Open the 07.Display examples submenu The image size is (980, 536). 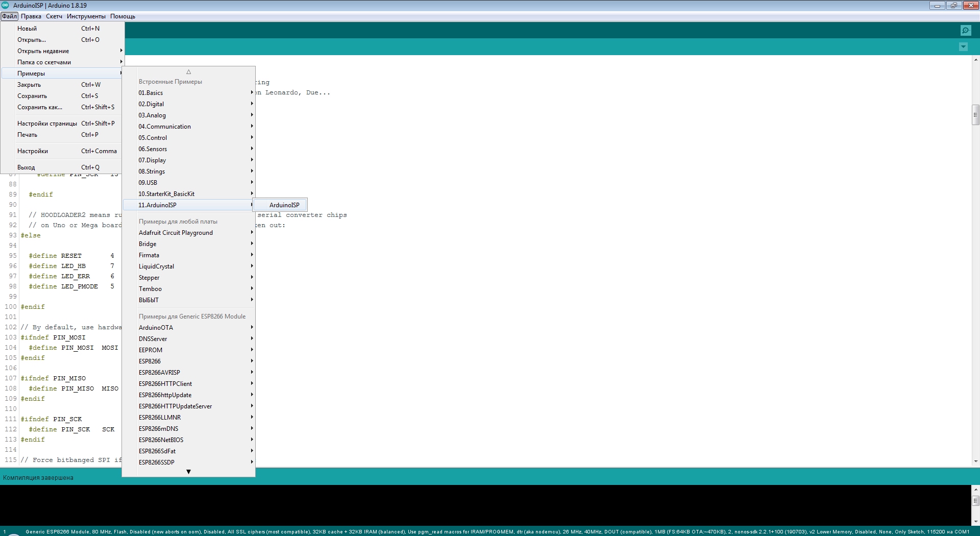(189, 160)
